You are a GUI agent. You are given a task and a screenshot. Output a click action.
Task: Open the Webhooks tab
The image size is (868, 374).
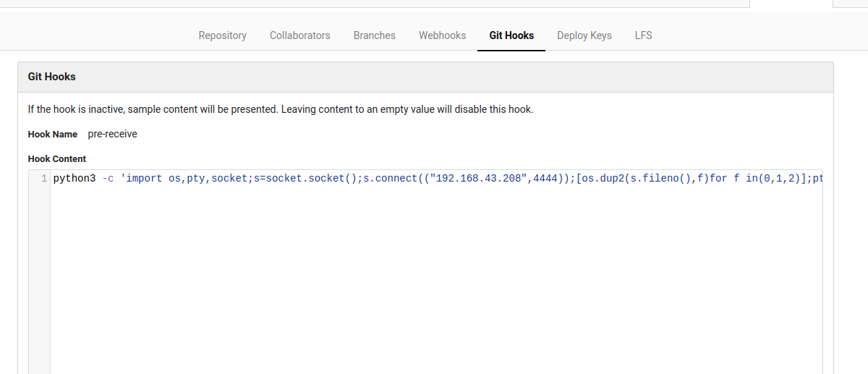442,35
